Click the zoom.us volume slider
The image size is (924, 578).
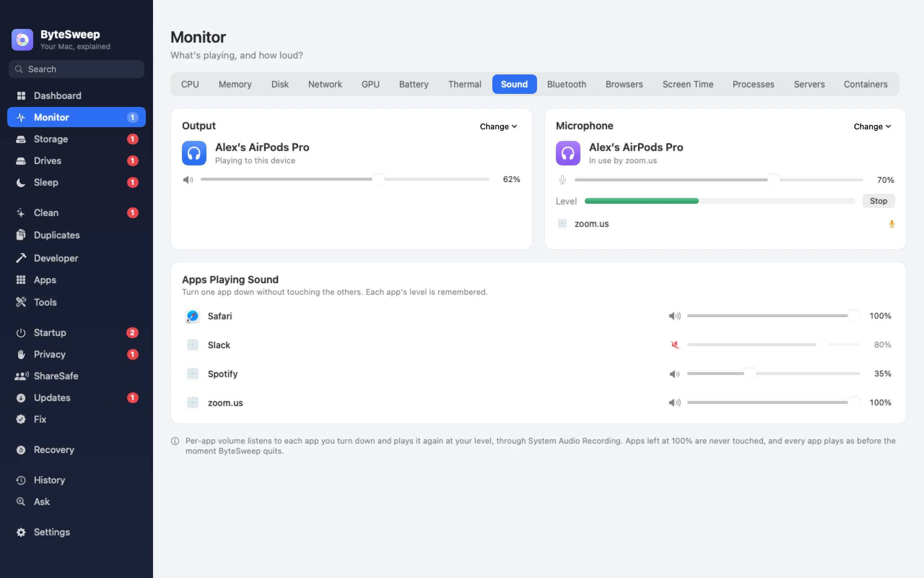pyautogui.click(x=773, y=402)
